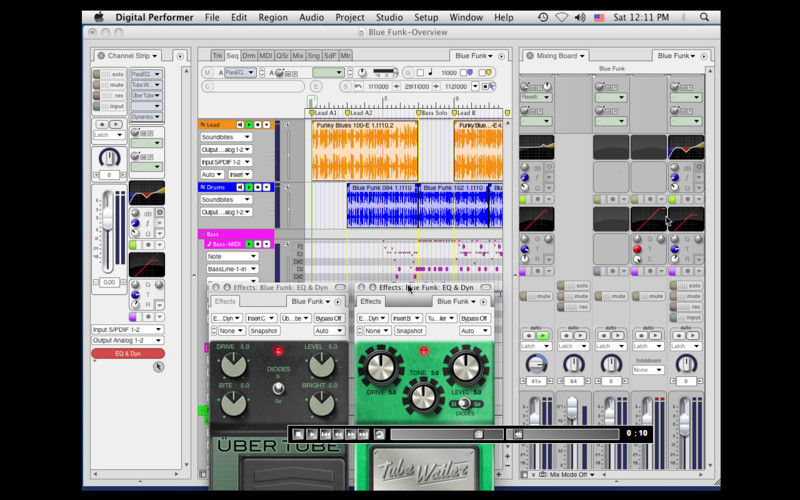Open the Channel Strip EQ curve thumbnail
Image resolution: width=800 pixels, height=500 pixels.
[147, 193]
